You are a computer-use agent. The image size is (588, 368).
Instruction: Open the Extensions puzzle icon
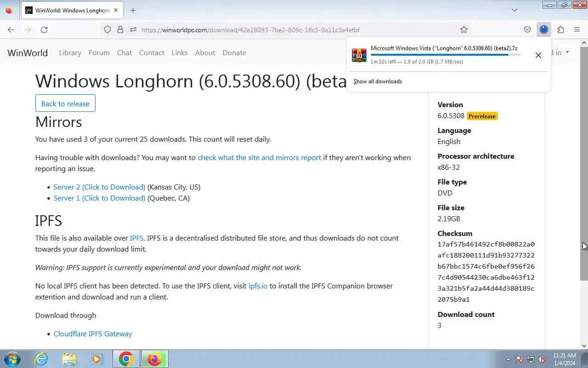pos(560,30)
